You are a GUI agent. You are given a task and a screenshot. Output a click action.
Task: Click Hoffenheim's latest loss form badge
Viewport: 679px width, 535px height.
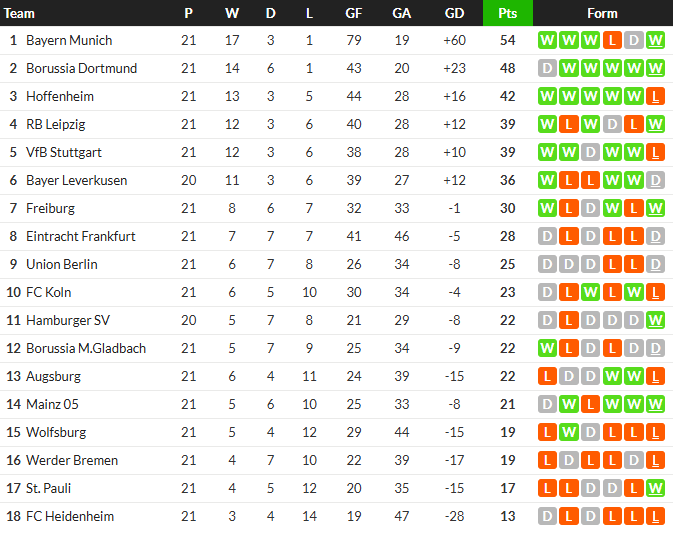point(655,96)
